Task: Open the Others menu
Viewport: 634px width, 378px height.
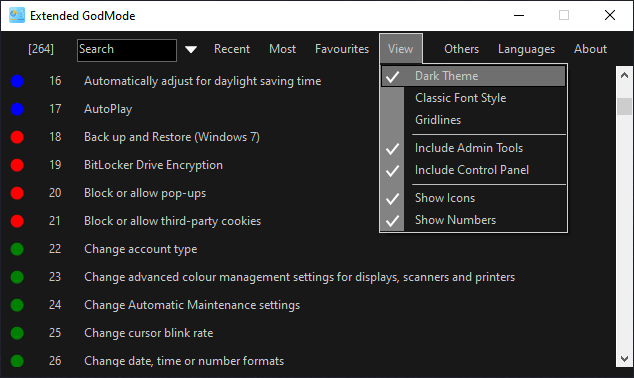Action: [461, 49]
